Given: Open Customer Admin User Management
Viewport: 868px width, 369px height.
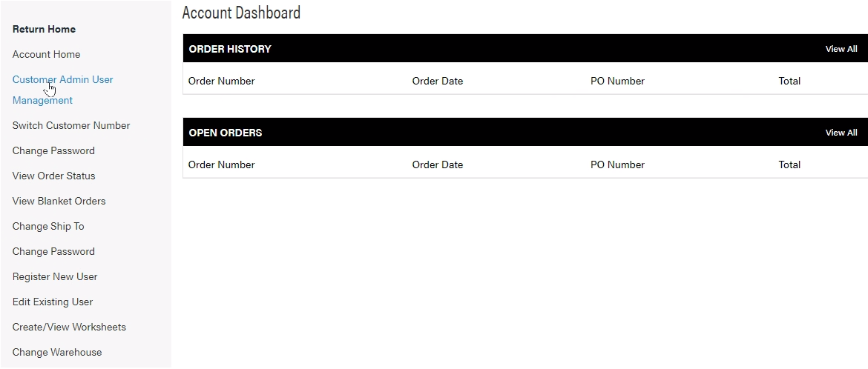Looking at the screenshot, I should [x=62, y=90].
